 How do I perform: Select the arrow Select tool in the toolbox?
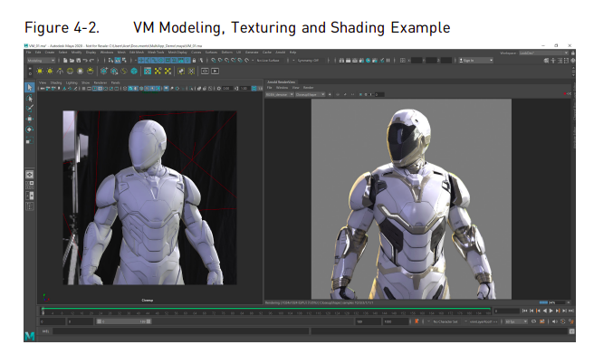pos(30,88)
